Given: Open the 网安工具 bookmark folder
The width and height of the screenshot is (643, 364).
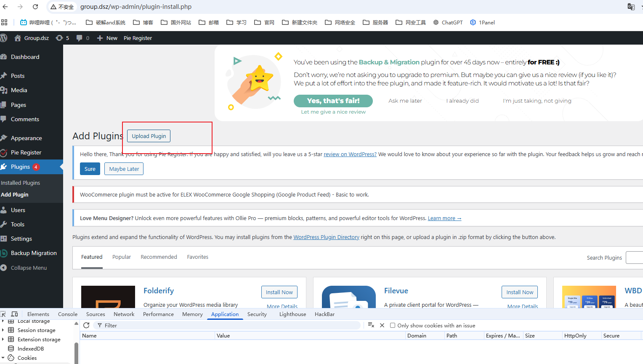Looking at the screenshot, I should [x=411, y=22].
